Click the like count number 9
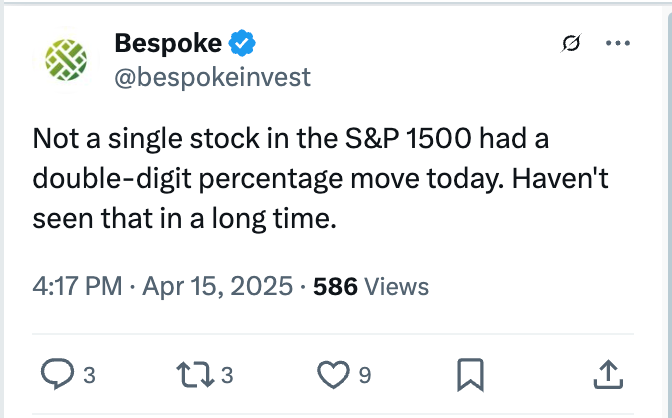672x418 pixels. [365, 375]
